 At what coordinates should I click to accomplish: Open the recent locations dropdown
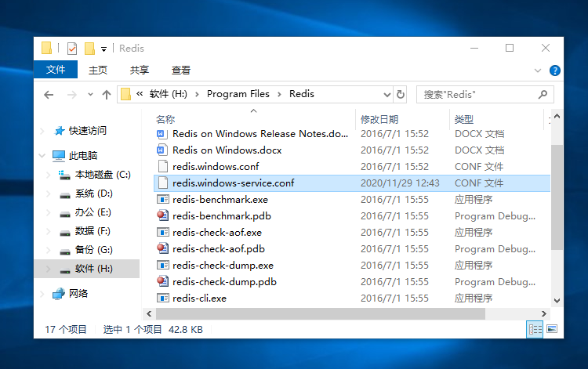pyautogui.click(x=90, y=94)
